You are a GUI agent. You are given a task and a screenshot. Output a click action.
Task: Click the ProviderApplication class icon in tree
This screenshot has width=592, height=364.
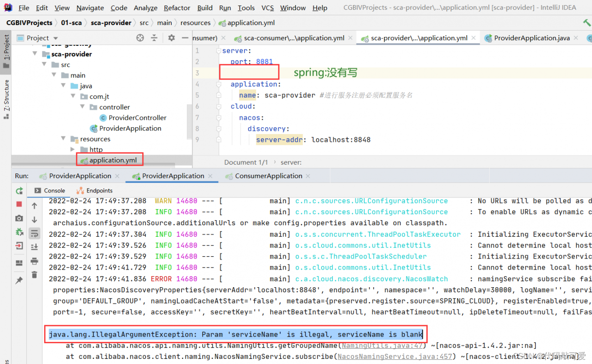(93, 129)
